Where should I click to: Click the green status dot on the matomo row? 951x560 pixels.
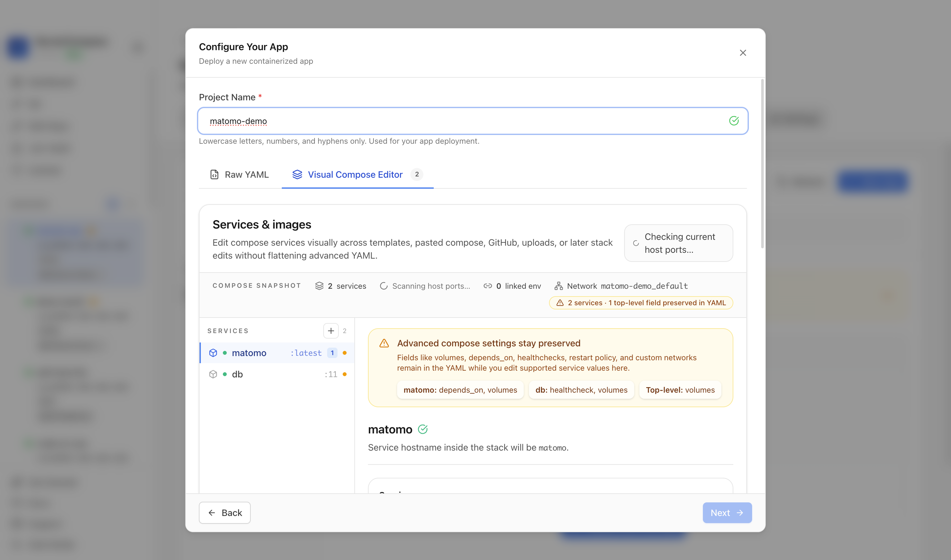pos(224,353)
